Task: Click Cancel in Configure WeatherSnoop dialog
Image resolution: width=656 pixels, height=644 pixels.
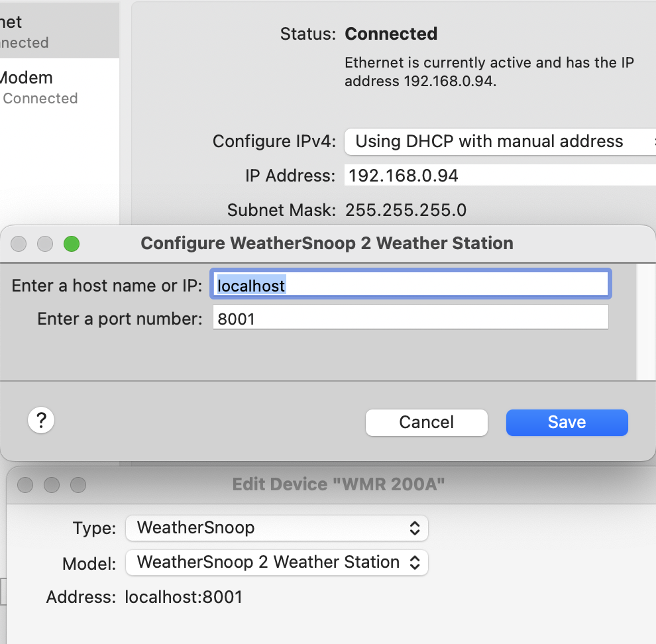Action: click(426, 422)
